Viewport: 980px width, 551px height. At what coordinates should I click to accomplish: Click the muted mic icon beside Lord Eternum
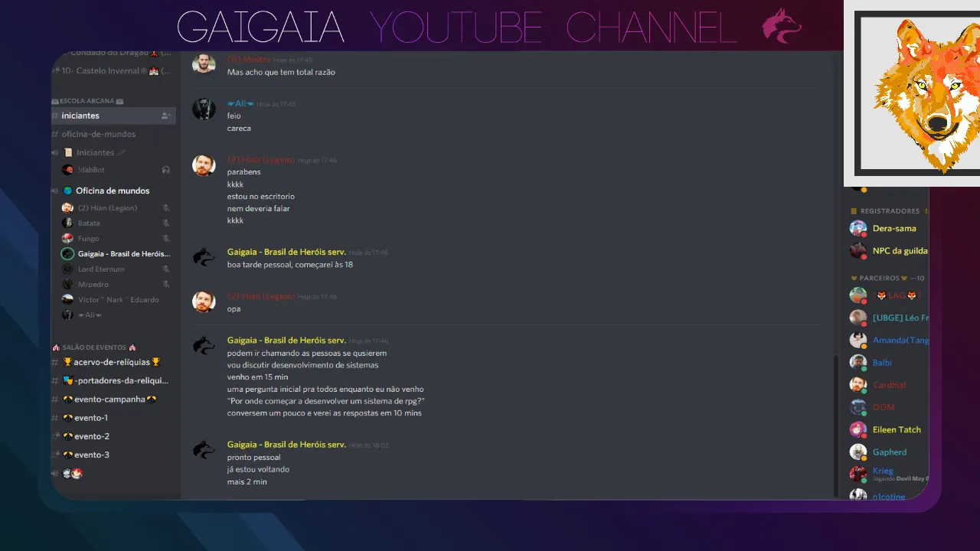pyautogui.click(x=166, y=269)
